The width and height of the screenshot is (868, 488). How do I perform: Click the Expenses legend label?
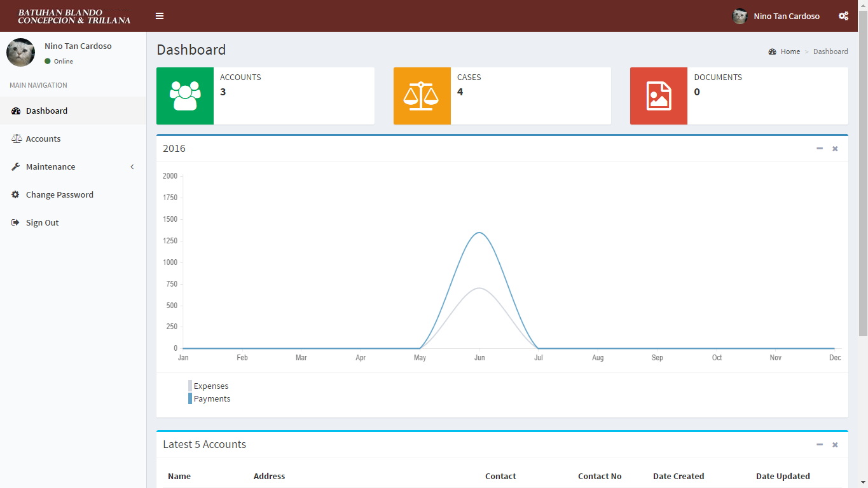coord(211,386)
